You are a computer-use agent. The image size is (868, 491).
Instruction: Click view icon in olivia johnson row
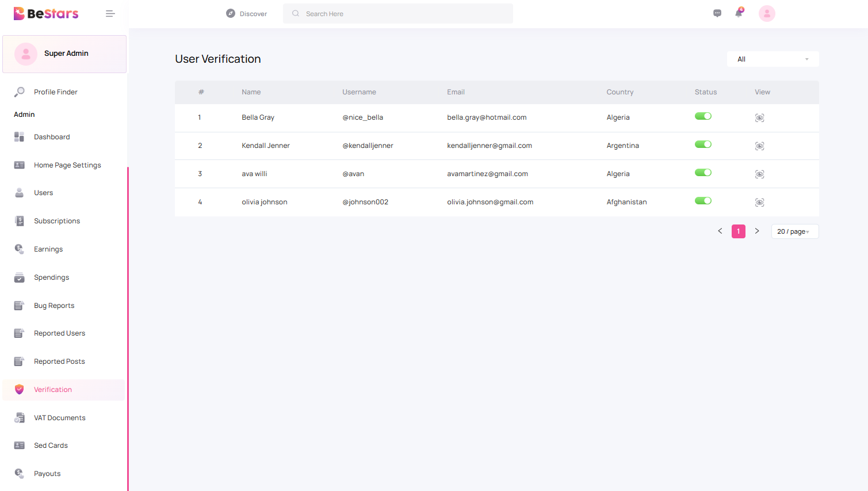[x=759, y=203]
